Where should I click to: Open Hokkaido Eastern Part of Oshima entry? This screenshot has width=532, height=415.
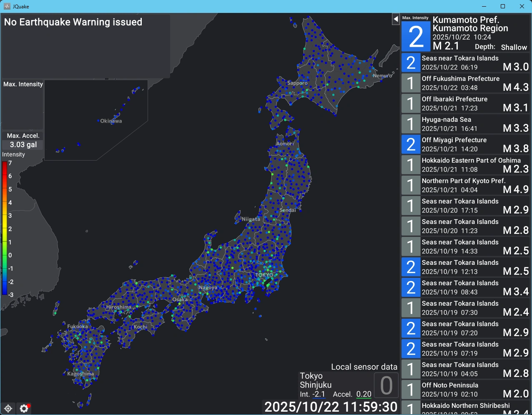[x=465, y=165]
